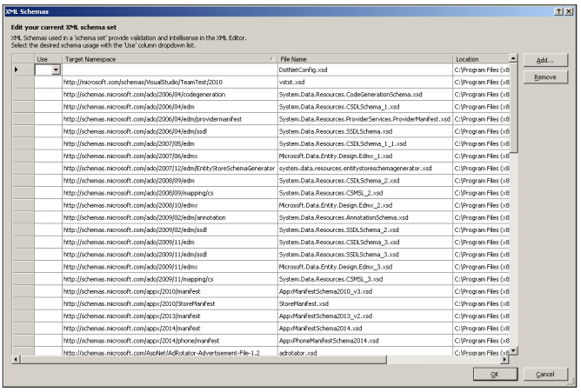Select the row header for vstst.xsd
Screen dimensions: 581x392
tap(23, 82)
